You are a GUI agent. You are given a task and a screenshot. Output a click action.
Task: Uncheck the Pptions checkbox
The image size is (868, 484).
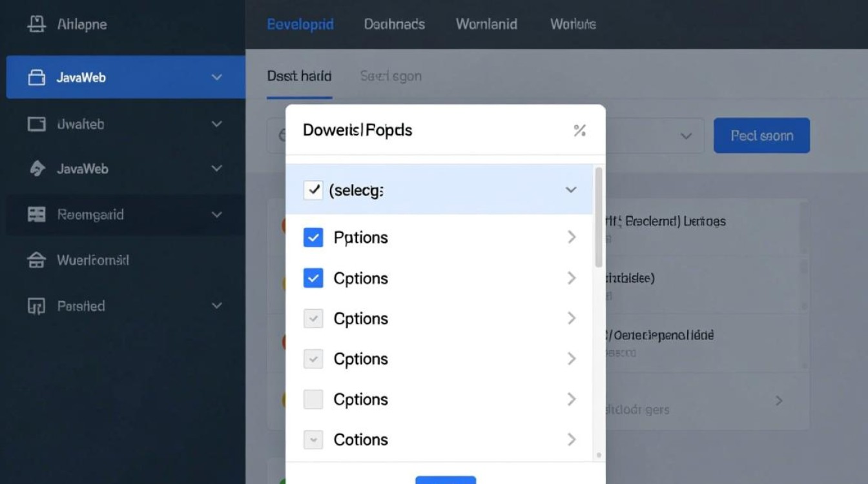[x=313, y=238]
